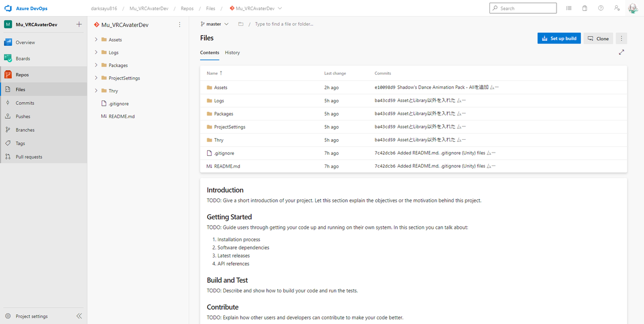Viewport: 644px width, 324px height.
Task: Switch to the History tab
Action: [x=232, y=53]
